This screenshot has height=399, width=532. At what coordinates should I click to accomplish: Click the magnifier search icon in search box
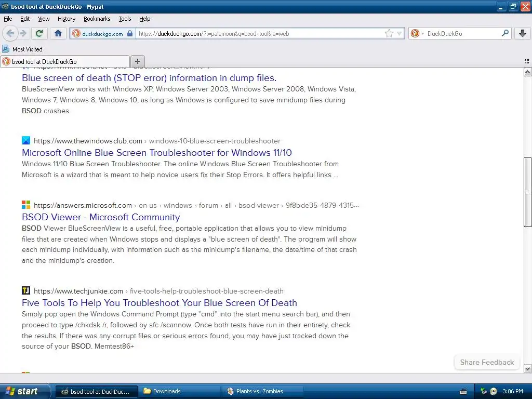point(505,33)
